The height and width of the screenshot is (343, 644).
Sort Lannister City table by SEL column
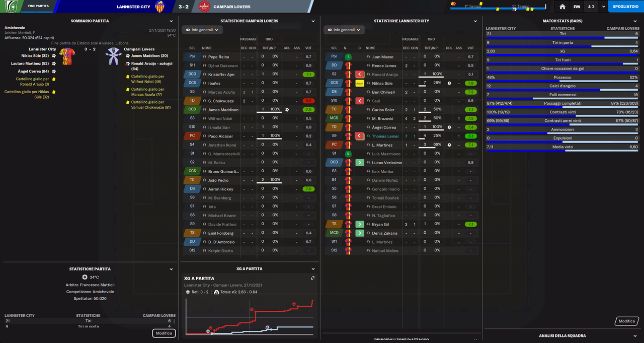click(x=334, y=48)
